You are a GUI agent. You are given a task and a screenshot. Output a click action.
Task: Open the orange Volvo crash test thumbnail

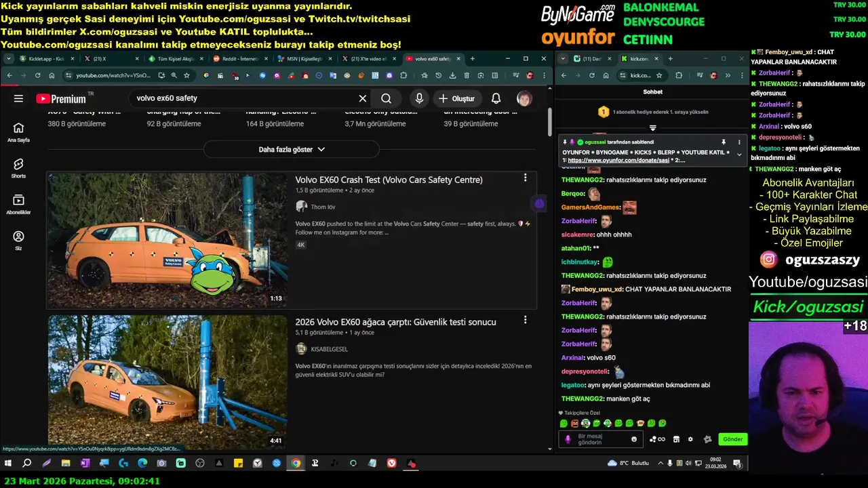pyautogui.click(x=167, y=241)
